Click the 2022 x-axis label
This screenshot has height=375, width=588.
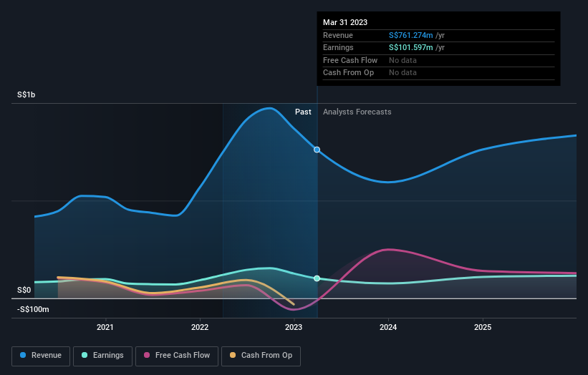coord(200,327)
